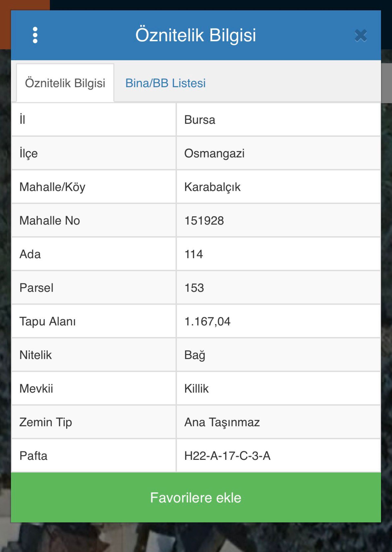This screenshot has width=392, height=552.
Task: Click the Nitelik value Bağ
Action: tap(195, 355)
